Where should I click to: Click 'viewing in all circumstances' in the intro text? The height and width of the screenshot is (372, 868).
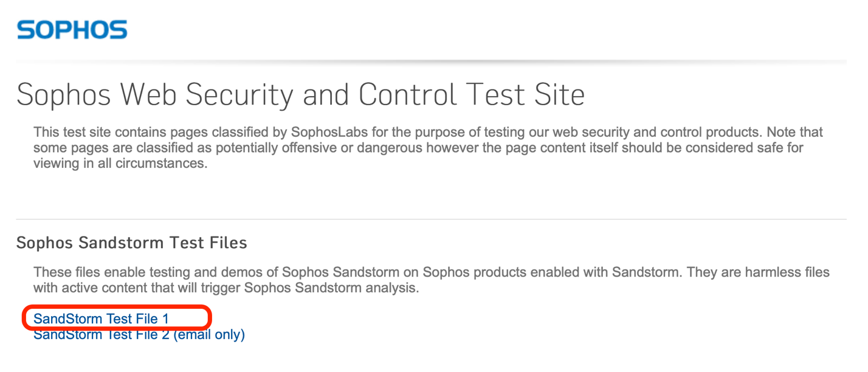[120, 164]
